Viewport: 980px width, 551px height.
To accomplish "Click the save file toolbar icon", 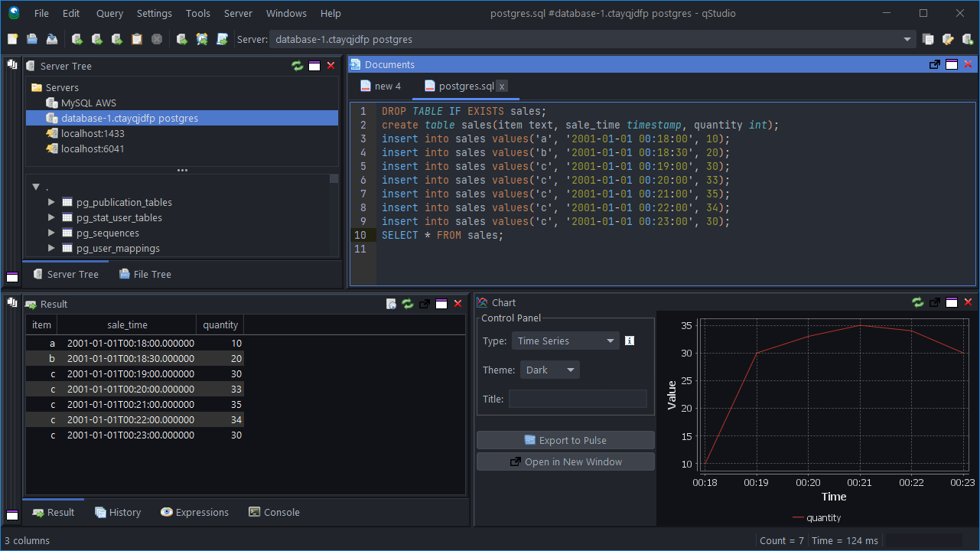I will coord(52,39).
